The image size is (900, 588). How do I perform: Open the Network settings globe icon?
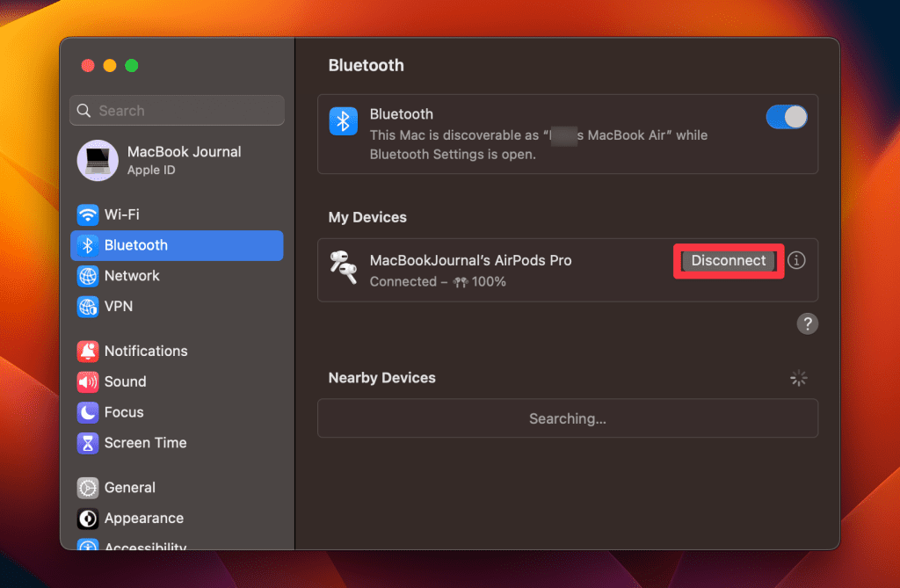[88, 276]
